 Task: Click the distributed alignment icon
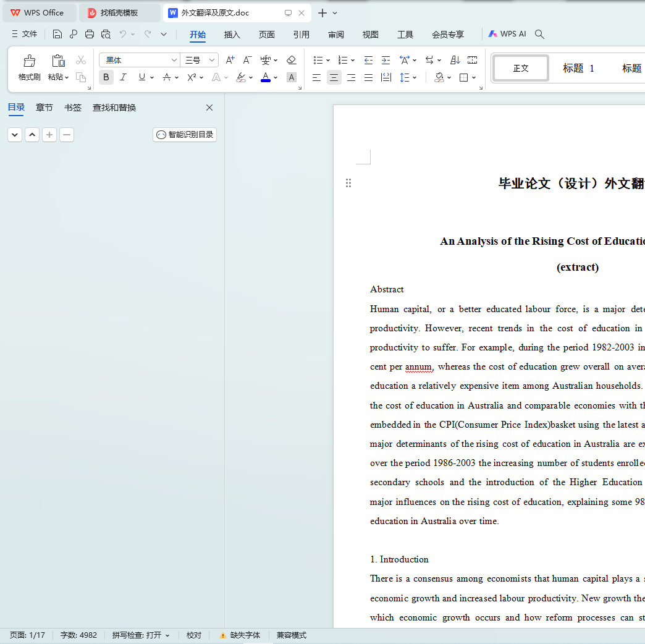pos(386,77)
